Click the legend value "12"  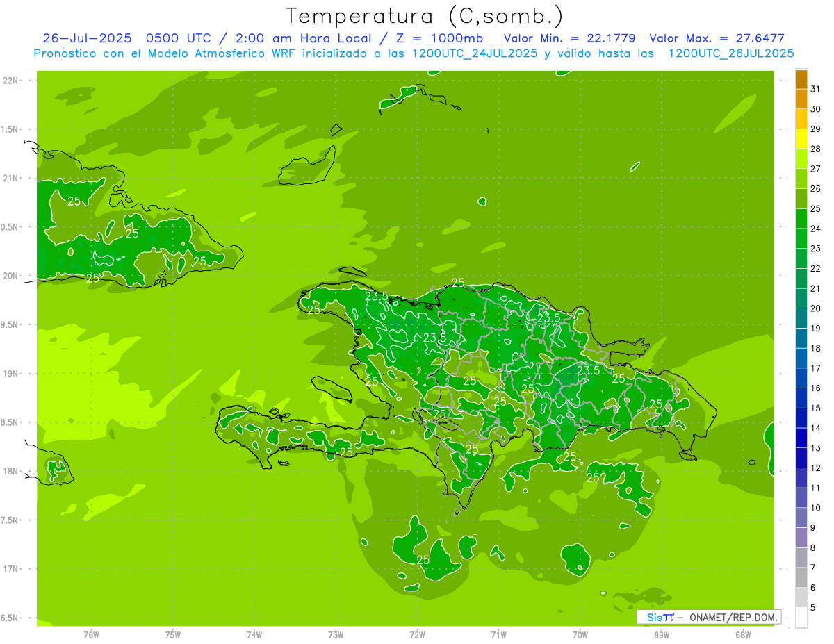tap(816, 468)
